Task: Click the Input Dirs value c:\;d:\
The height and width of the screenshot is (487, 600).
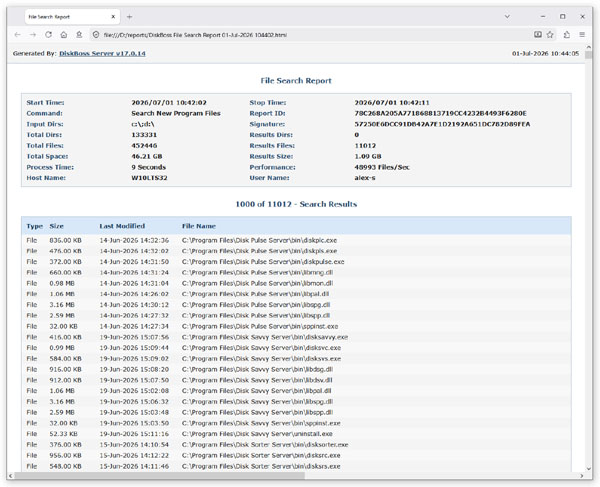Action: pyautogui.click(x=143, y=124)
